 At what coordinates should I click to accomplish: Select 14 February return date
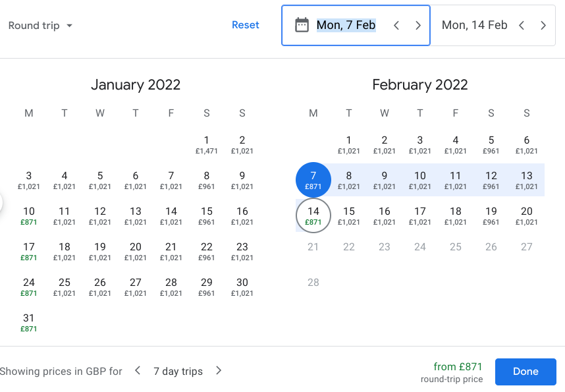(x=313, y=215)
